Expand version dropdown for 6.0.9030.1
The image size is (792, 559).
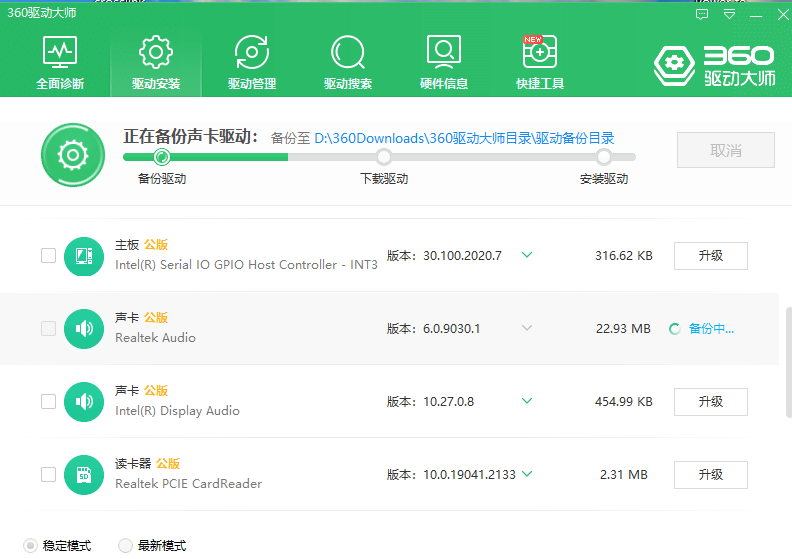[x=527, y=328]
